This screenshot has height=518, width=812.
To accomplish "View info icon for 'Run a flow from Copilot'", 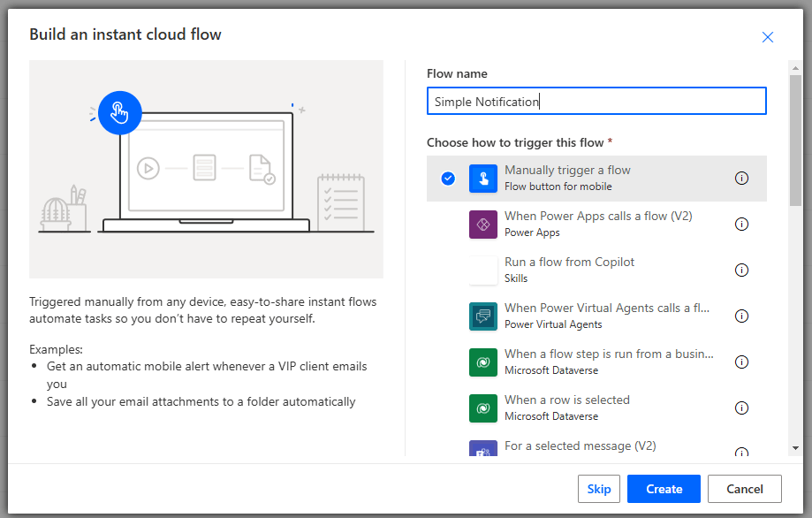I will pyautogui.click(x=741, y=270).
